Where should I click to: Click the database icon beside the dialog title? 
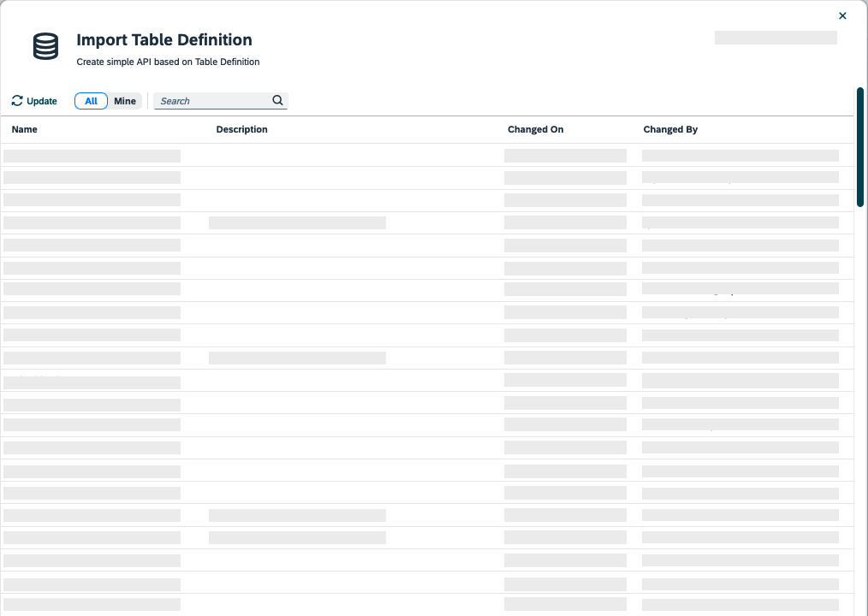(x=45, y=47)
